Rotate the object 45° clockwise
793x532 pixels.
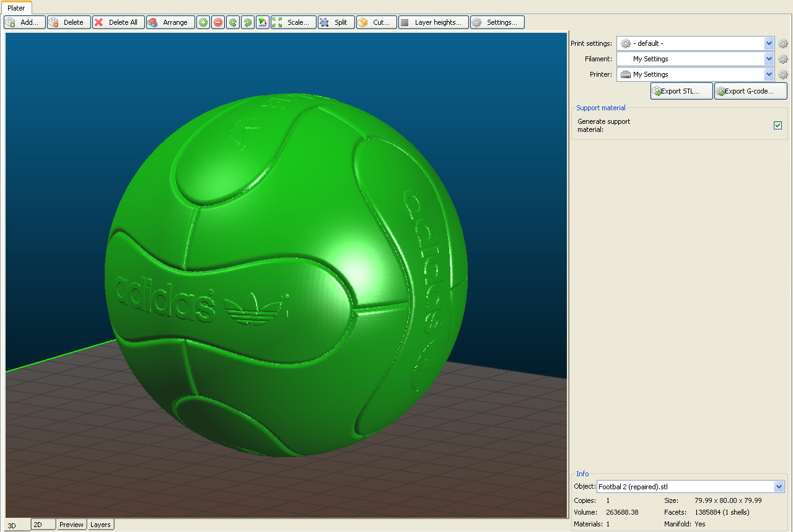tap(248, 22)
